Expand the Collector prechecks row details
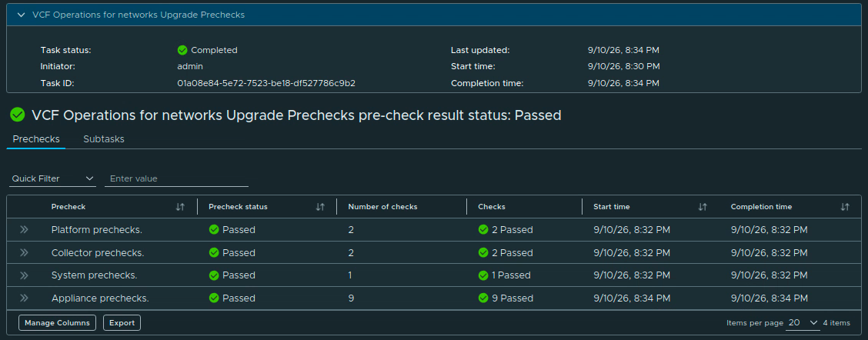The image size is (868, 340). pyautogui.click(x=24, y=252)
